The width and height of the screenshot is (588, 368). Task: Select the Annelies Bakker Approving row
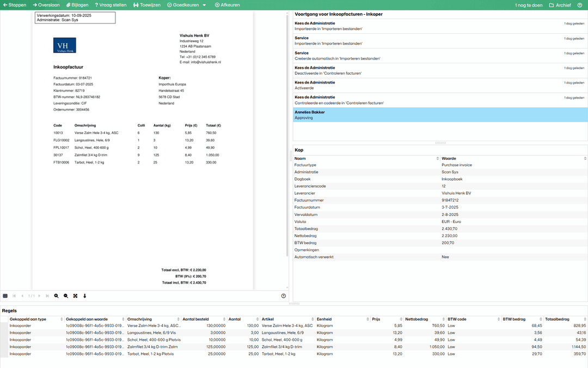click(x=440, y=114)
